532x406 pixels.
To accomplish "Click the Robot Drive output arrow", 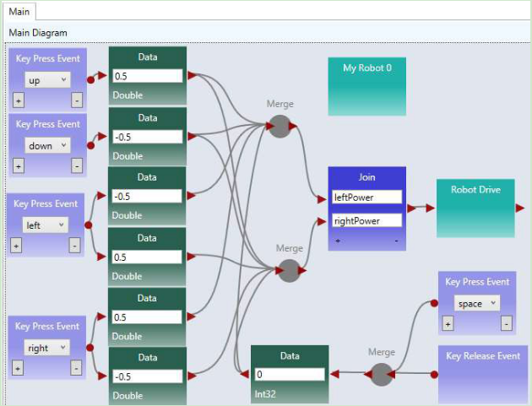I will [520, 208].
